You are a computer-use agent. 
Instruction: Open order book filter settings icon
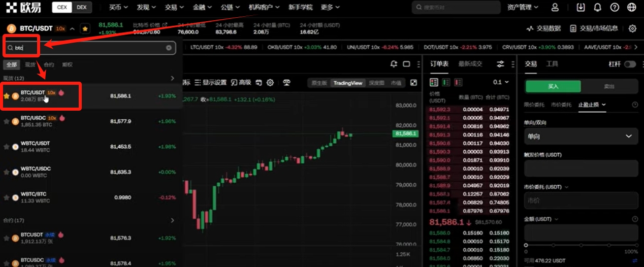(x=500, y=64)
